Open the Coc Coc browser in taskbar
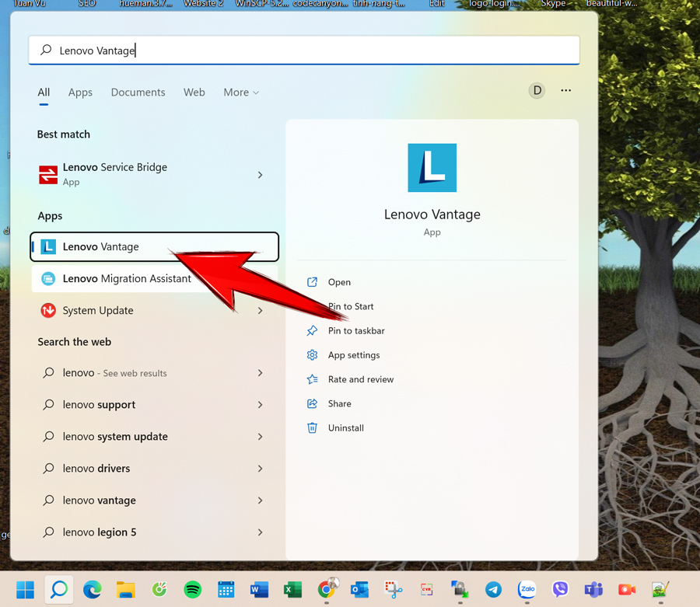The height and width of the screenshot is (607, 700). [159, 590]
